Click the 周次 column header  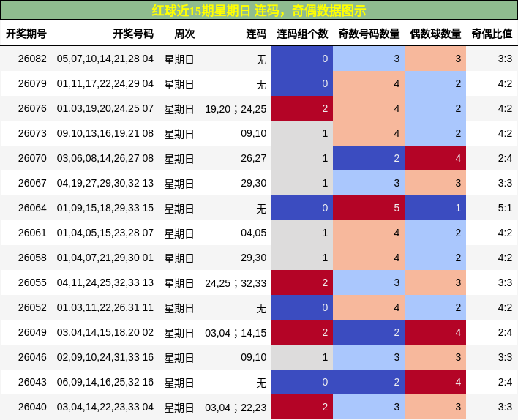click(184, 34)
